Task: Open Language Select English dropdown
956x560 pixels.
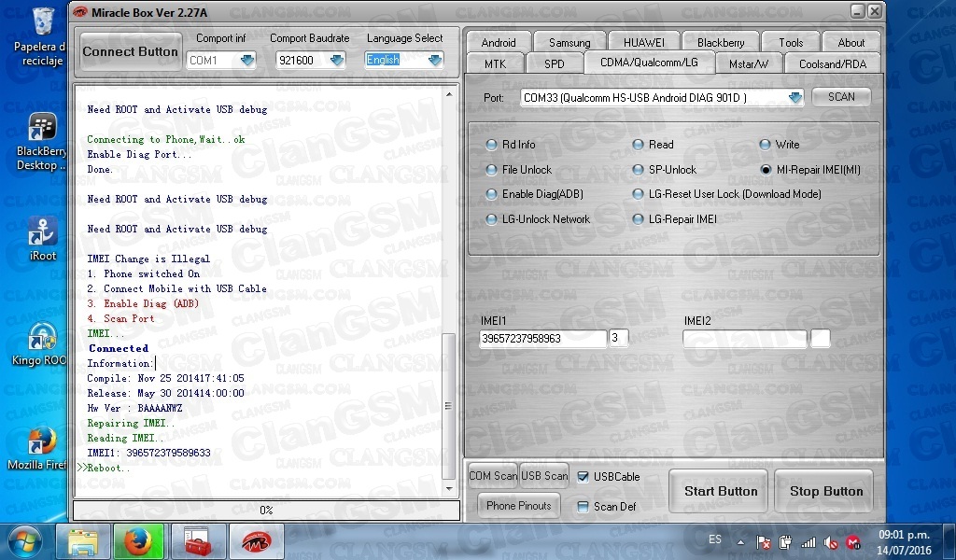Action: 435,61
